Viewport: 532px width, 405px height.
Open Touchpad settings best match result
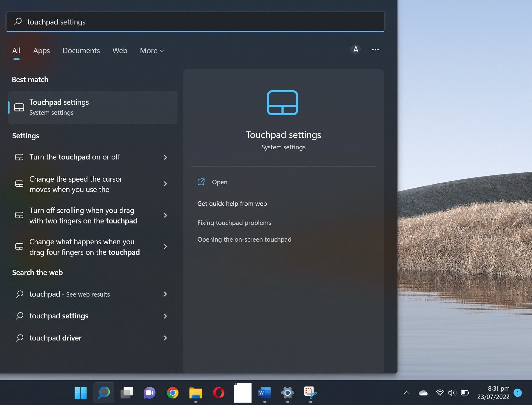pos(93,108)
